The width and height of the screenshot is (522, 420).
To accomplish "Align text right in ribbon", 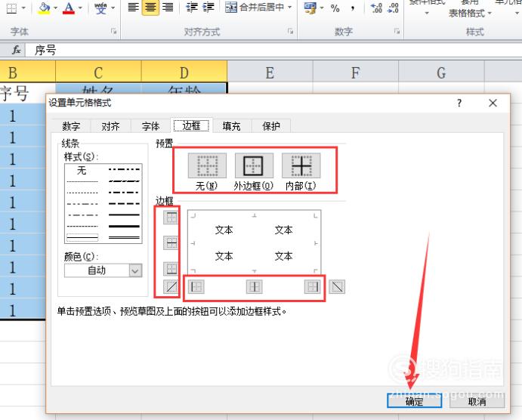I will pyautogui.click(x=168, y=8).
